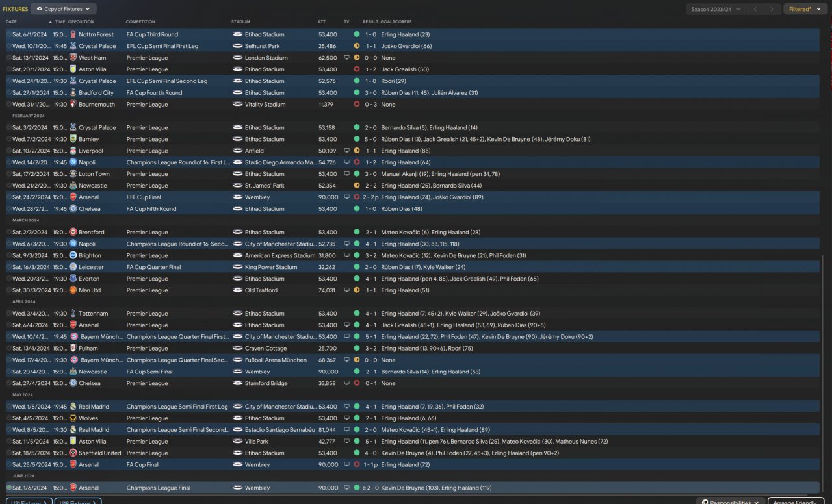Click the stadium icon beside Anfield

pyautogui.click(x=237, y=151)
